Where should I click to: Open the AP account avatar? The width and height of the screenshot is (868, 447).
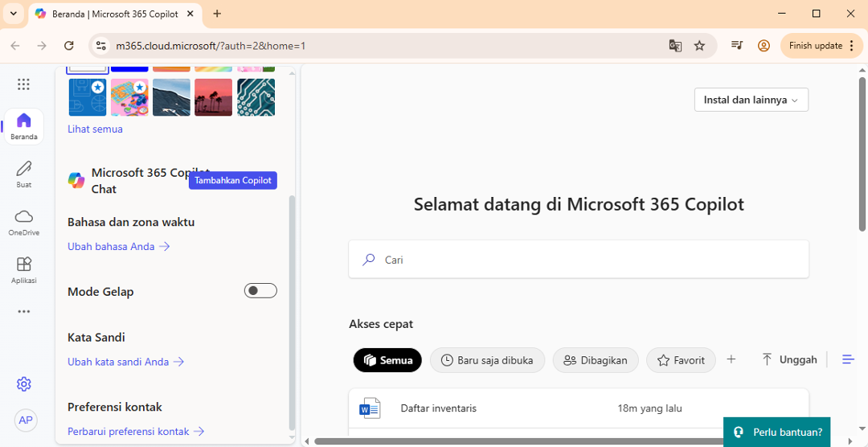(26, 420)
